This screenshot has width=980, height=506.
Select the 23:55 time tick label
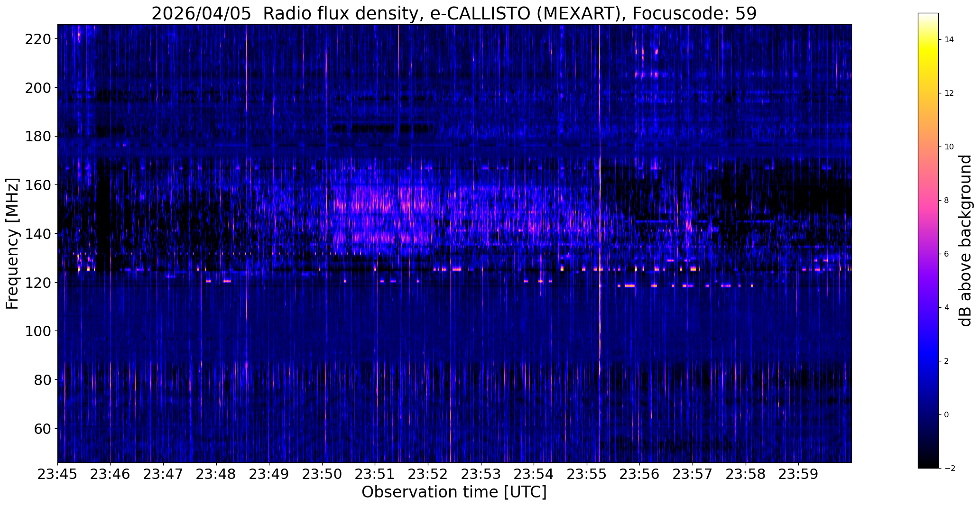(587, 474)
